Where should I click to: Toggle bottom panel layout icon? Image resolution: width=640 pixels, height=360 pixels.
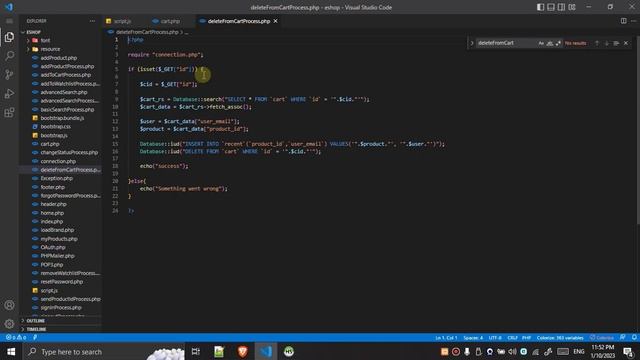coord(551,7)
